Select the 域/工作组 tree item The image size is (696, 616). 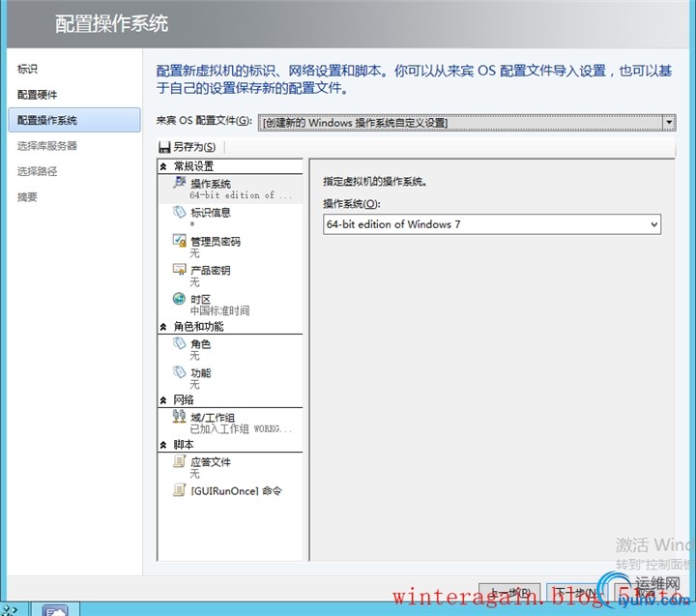click(230, 423)
